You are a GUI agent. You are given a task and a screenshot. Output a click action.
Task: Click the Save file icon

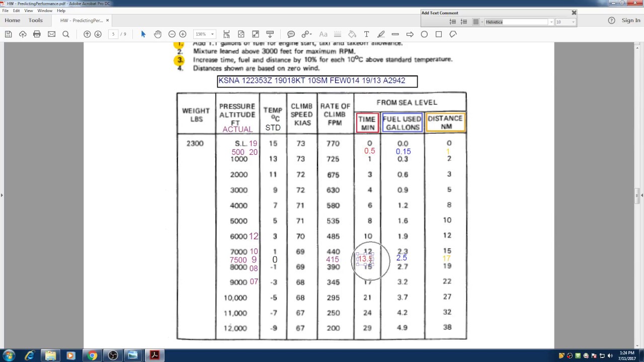pos(8,34)
